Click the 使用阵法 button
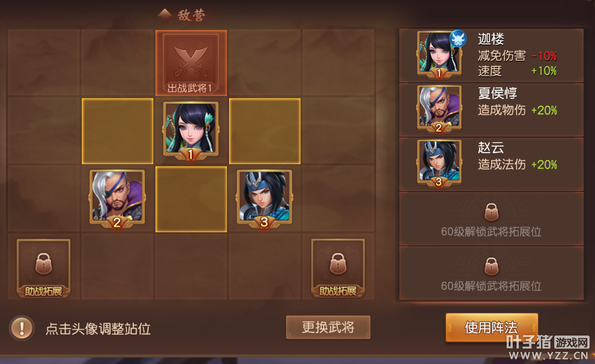Viewport: 595px width, 364px height. 491,328
